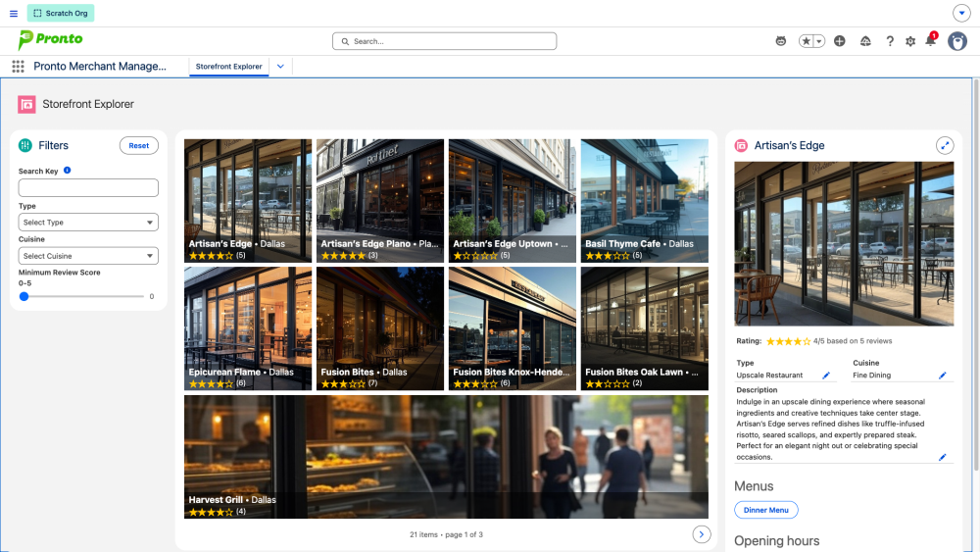Select the Fusion Bites Oak Lawn tile

645,328
